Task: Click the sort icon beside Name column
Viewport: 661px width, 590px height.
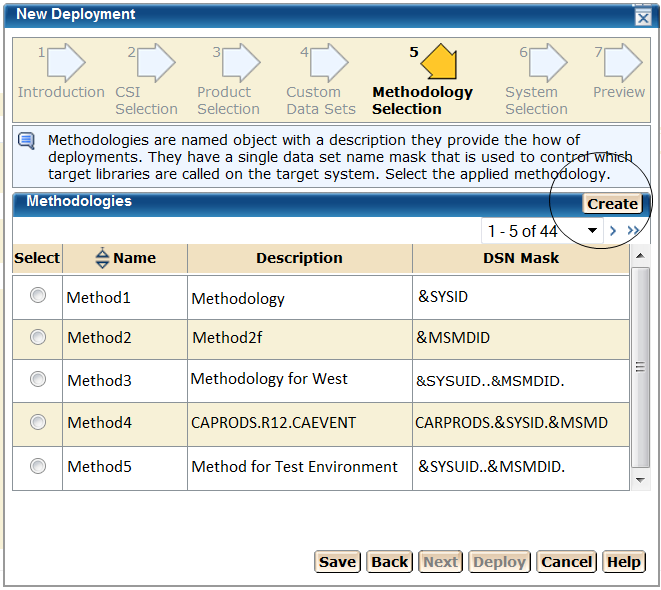Action: 102,258
